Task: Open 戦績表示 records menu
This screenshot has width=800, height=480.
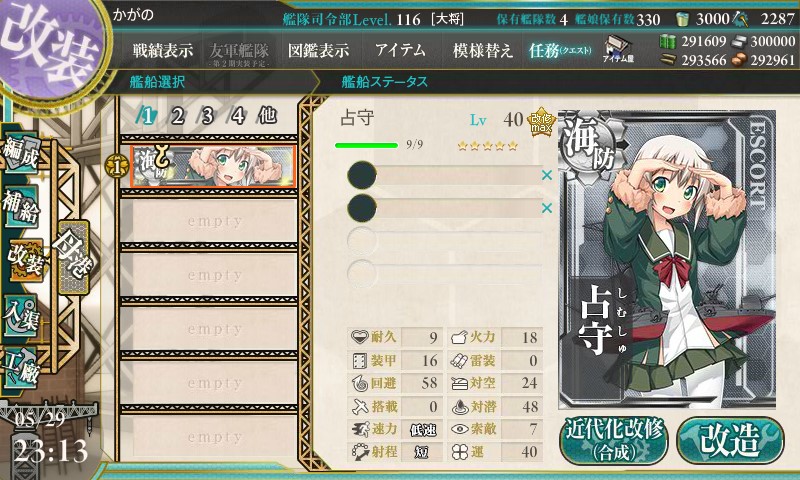Action: 163,50
